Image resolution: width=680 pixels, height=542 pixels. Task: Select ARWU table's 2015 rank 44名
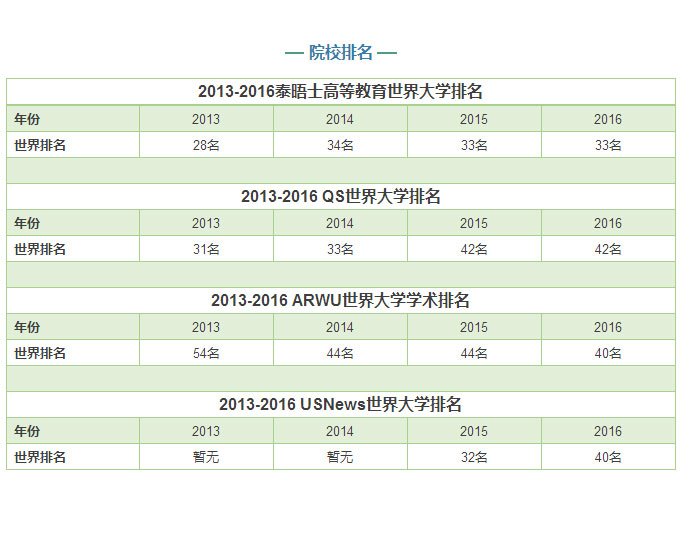[474, 353]
